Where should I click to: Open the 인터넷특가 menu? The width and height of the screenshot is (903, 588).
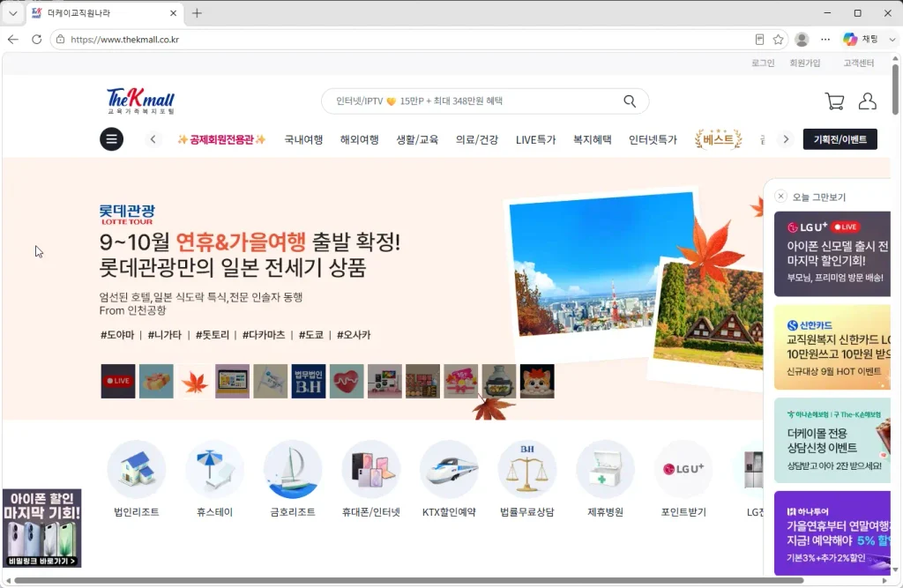pos(653,139)
